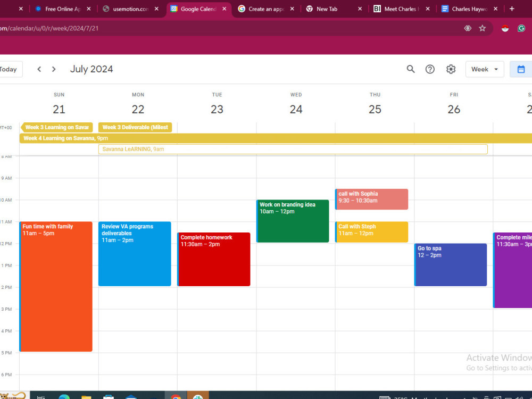Select Monday 22 day header

[x=138, y=109]
